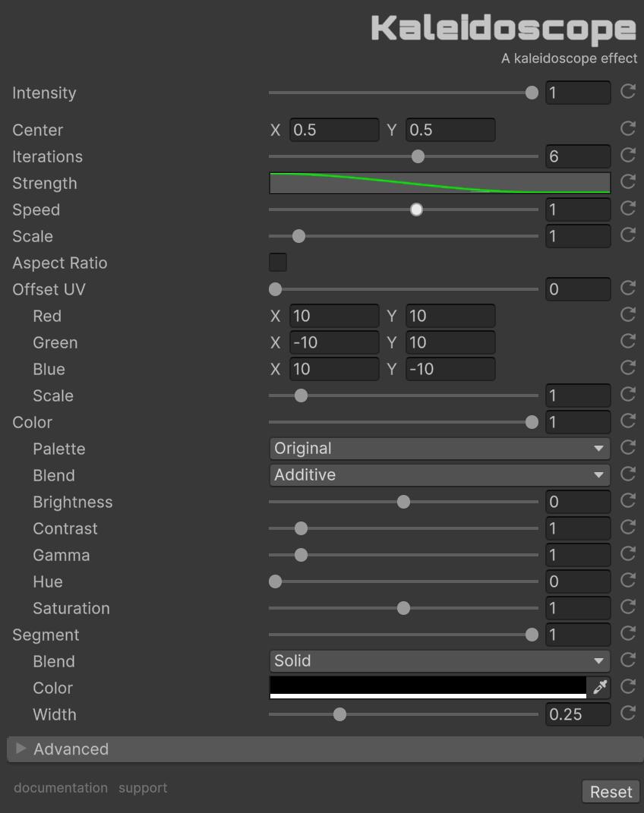The height and width of the screenshot is (813, 644).
Task: Reset the segment Width with its revert icon
Action: [x=627, y=714]
